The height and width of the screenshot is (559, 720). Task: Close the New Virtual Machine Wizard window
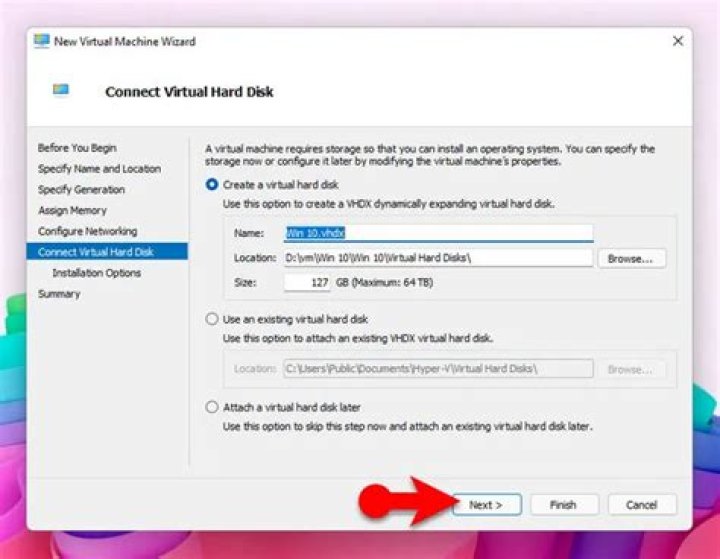point(678,41)
